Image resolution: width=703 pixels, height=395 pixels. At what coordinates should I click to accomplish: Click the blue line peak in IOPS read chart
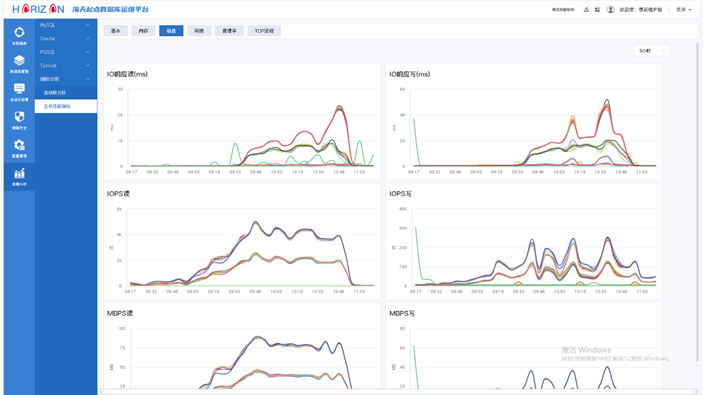[x=255, y=222]
